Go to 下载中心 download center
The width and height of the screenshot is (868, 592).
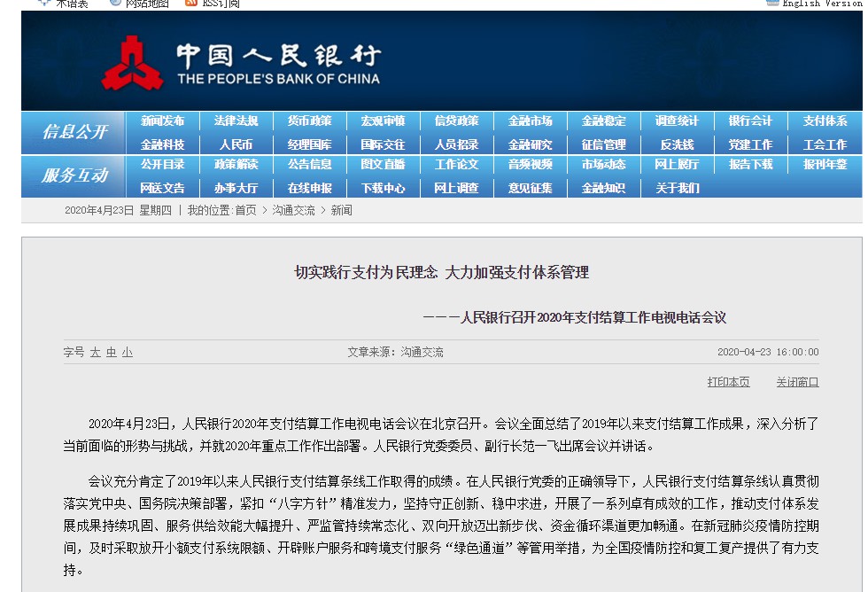coord(383,188)
